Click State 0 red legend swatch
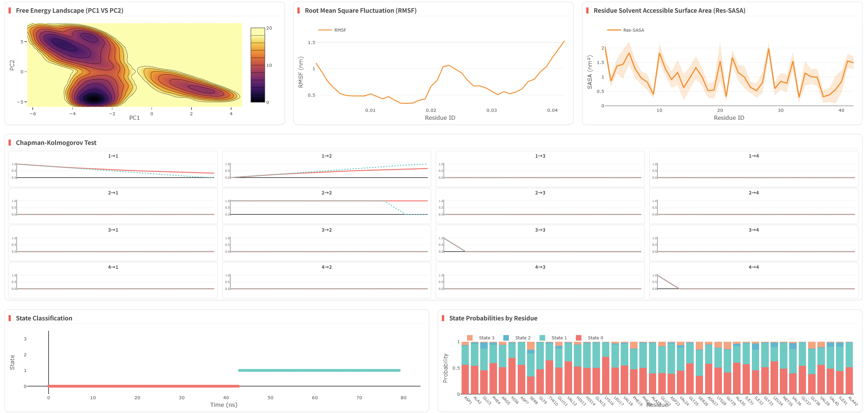Viewport: 868px width, 413px height. tap(579, 338)
